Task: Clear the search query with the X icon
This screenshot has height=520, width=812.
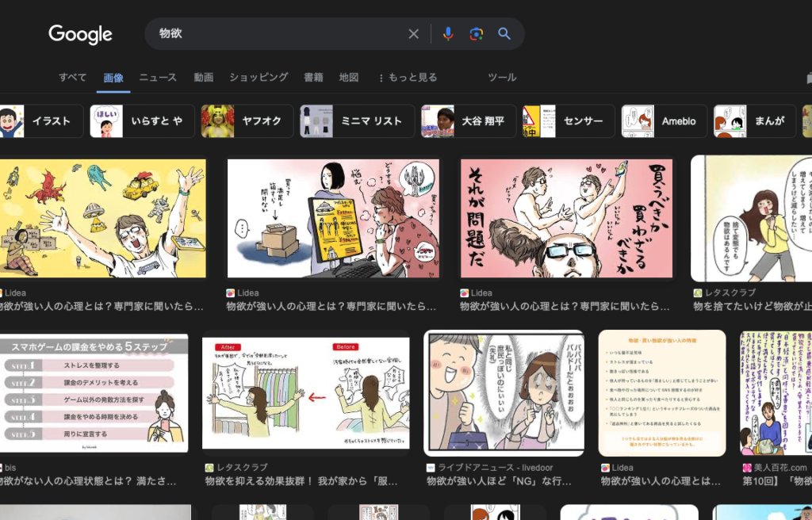Action: (413, 34)
